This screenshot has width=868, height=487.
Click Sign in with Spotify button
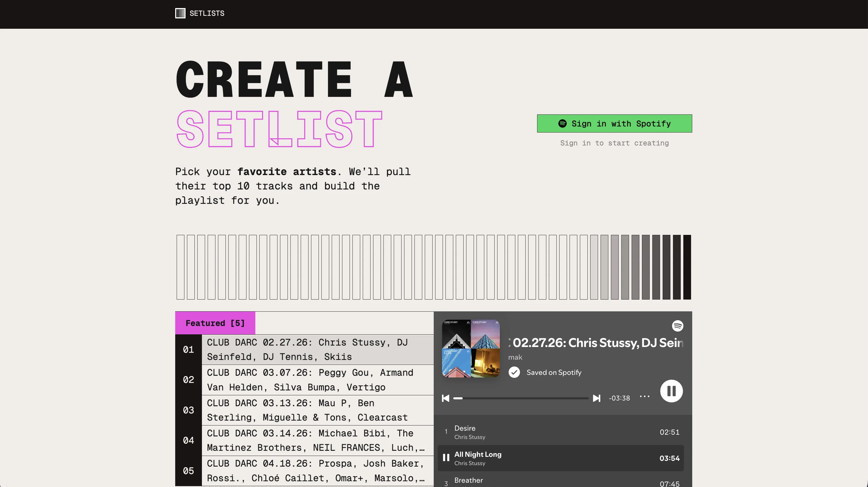614,123
